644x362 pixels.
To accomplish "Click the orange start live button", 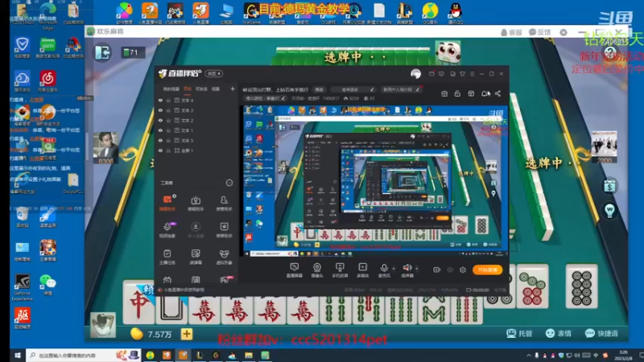I will point(488,269).
